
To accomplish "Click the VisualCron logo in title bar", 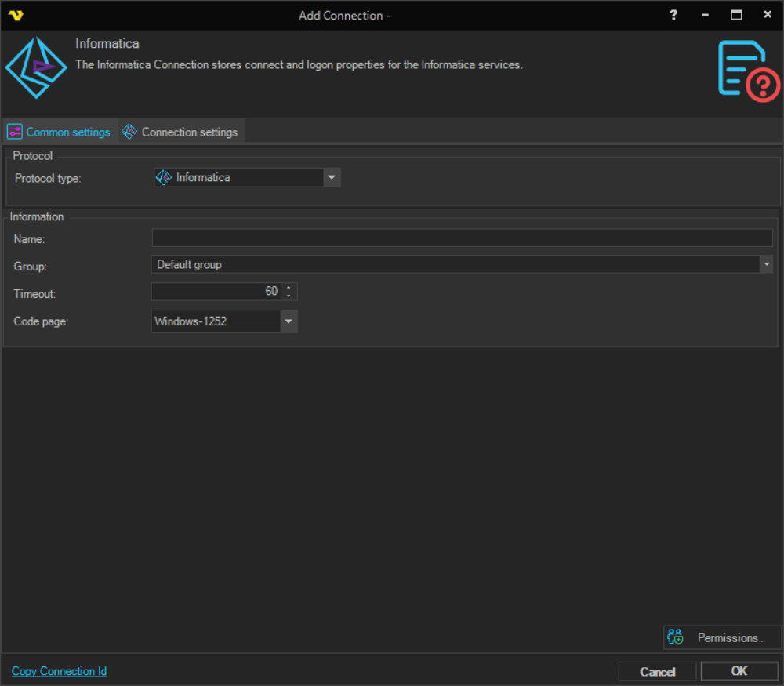I will (16, 15).
